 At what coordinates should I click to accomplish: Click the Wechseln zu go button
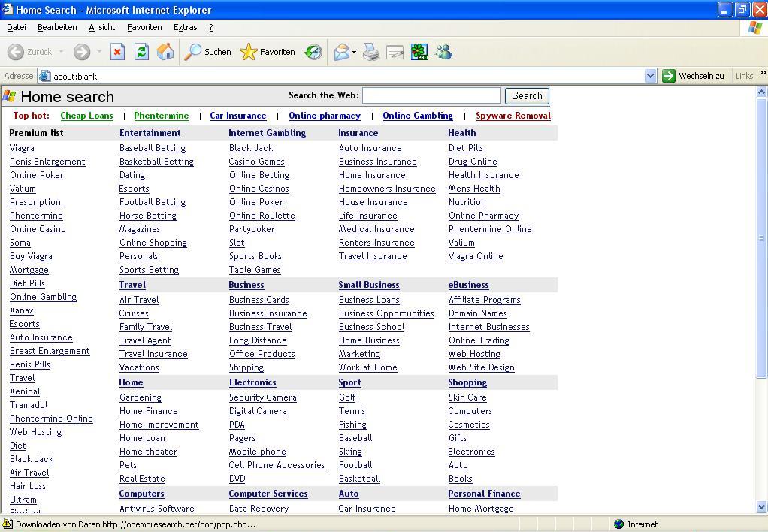[x=694, y=76]
